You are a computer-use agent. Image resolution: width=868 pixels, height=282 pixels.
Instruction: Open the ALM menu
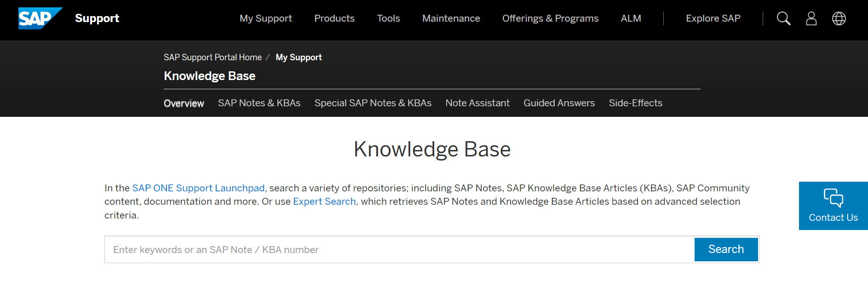pos(631,18)
